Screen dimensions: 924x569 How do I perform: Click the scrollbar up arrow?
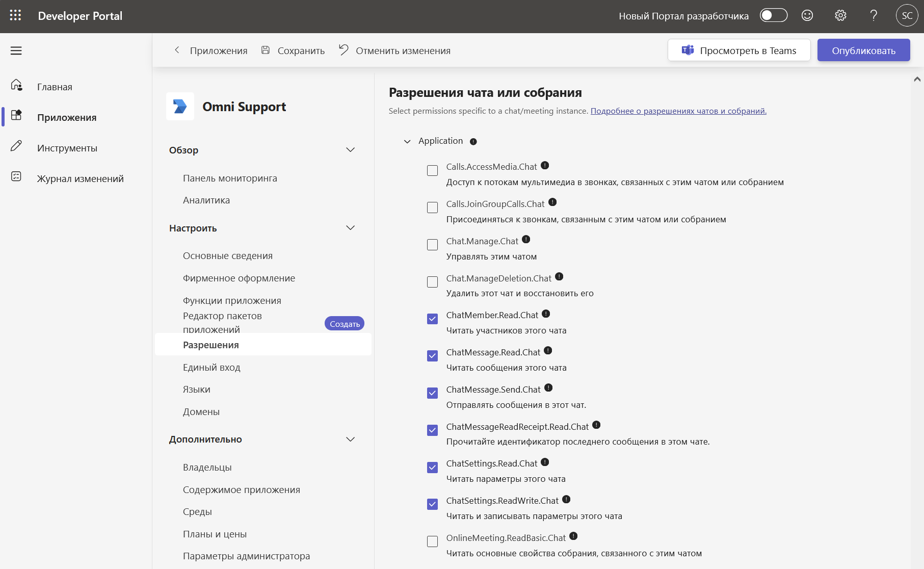(917, 79)
